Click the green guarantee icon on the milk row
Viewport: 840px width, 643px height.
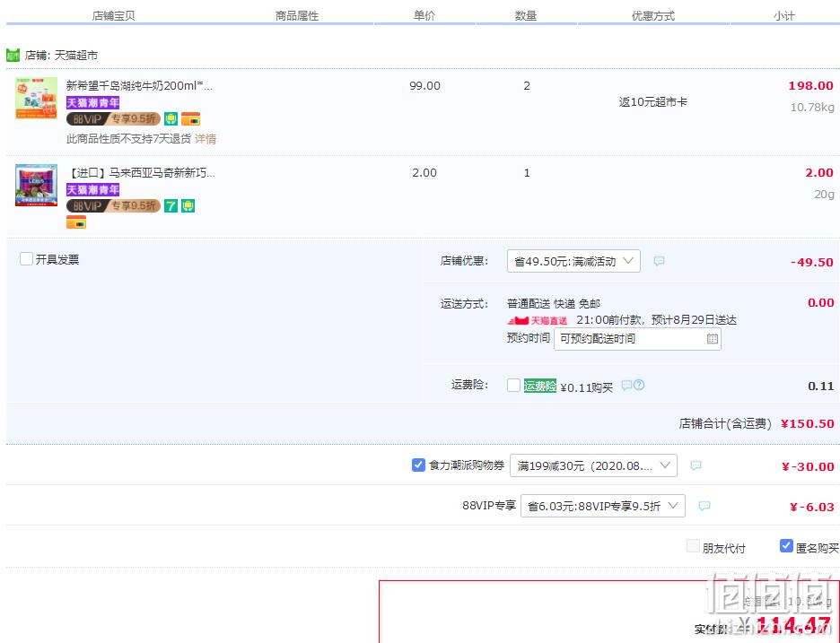pyautogui.click(x=171, y=118)
